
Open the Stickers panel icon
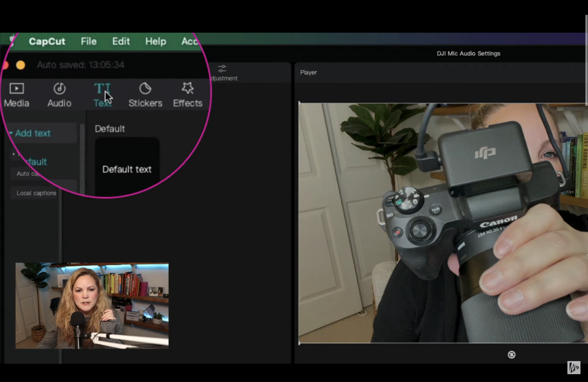coord(145,89)
